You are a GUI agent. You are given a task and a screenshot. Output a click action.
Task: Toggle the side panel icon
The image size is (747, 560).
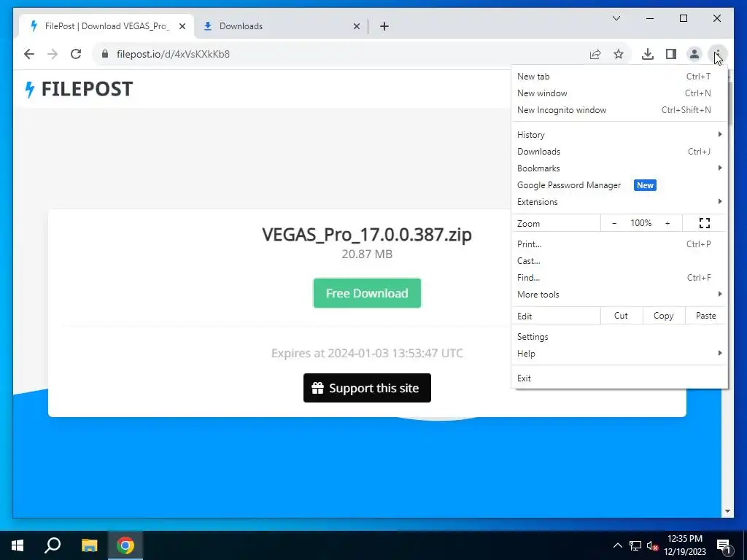click(671, 54)
